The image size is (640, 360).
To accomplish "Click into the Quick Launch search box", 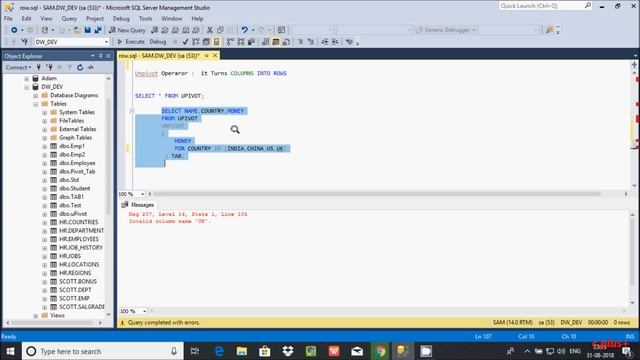I will 545,6.
